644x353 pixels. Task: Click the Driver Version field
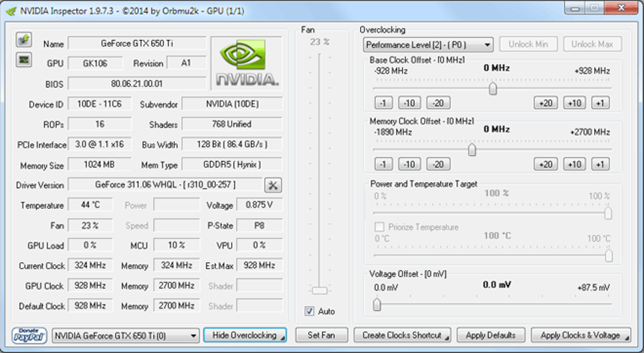coord(165,184)
